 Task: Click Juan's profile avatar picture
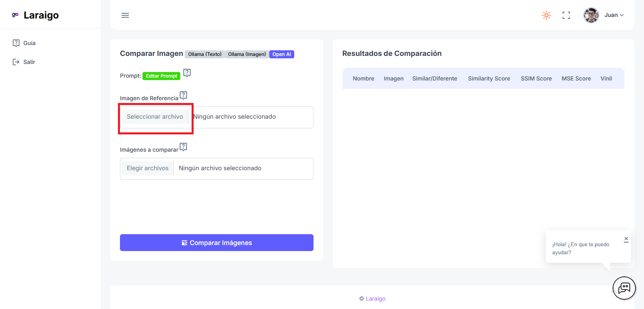[591, 15]
